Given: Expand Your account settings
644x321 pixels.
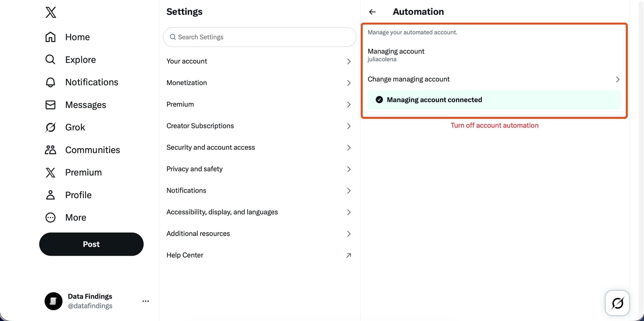Looking at the screenshot, I should [259, 61].
